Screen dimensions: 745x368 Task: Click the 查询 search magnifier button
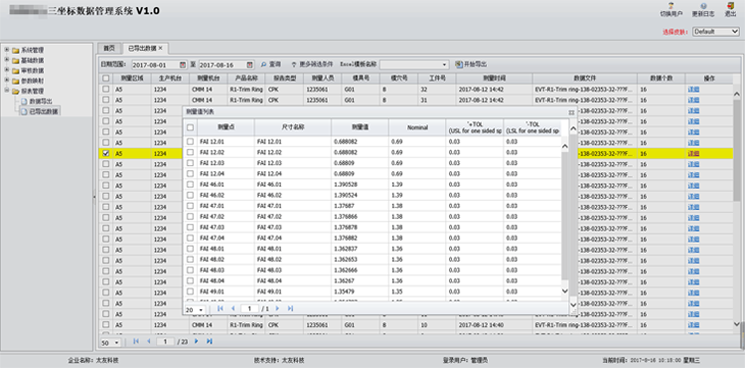tap(264, 64)
